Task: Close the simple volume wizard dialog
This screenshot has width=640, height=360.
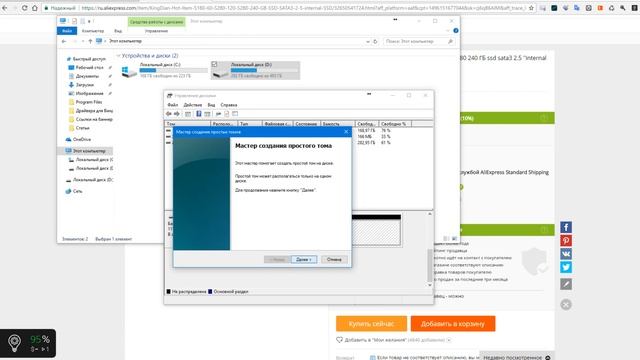Action: tap(346, 131)
